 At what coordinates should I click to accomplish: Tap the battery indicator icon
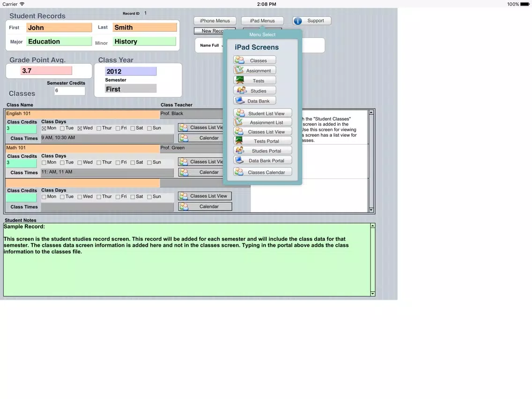[x=525, y=4]
